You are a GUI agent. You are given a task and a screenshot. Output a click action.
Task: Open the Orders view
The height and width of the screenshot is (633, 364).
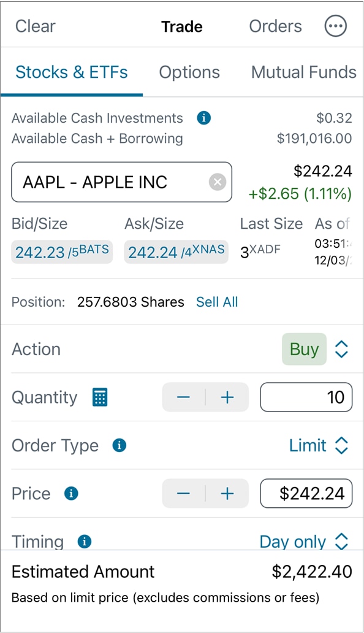tap(275, 26)
